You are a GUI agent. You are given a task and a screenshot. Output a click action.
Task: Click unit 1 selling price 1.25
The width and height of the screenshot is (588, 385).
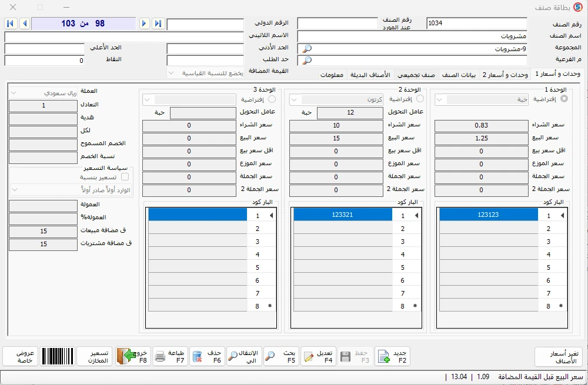click(481, 138)
